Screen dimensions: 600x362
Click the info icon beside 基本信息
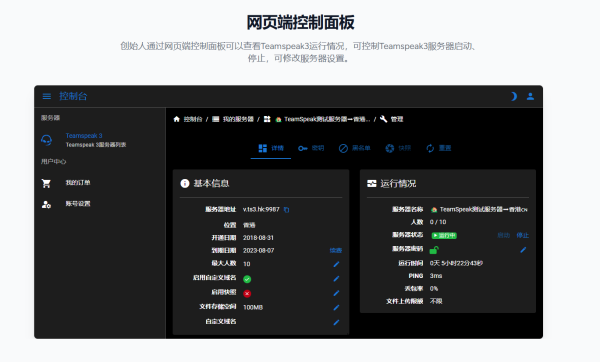point(185,183)
